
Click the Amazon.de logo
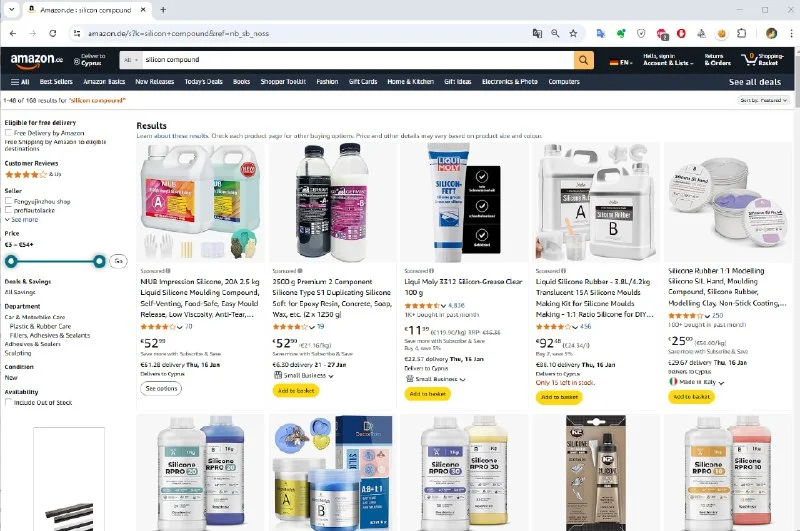[x=36, y=60]
